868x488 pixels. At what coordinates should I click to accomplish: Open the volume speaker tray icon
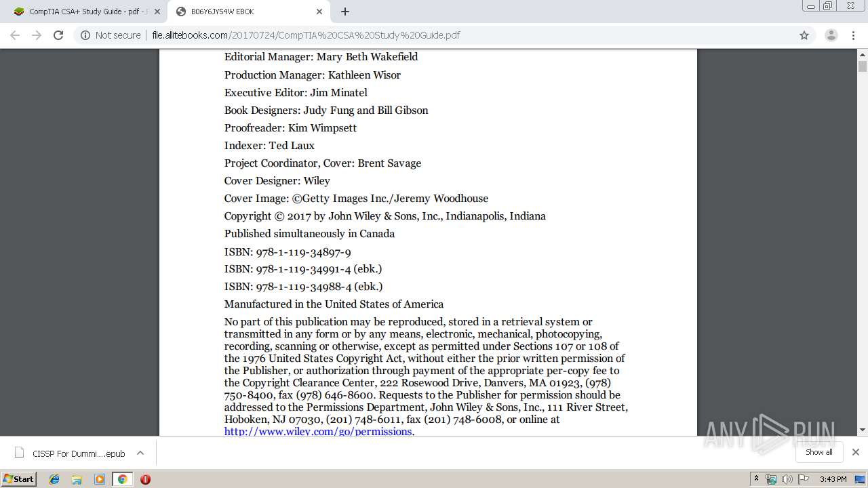(x=787, y=479)
